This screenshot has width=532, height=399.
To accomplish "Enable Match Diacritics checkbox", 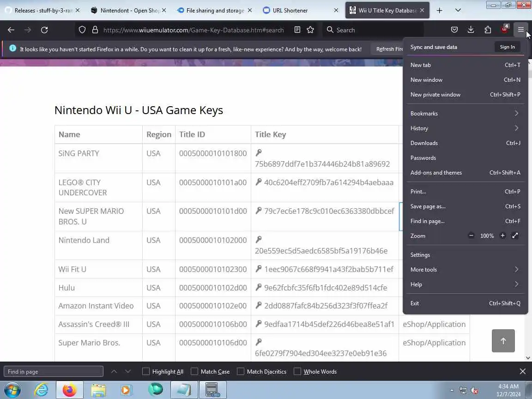I will (241, 371).
